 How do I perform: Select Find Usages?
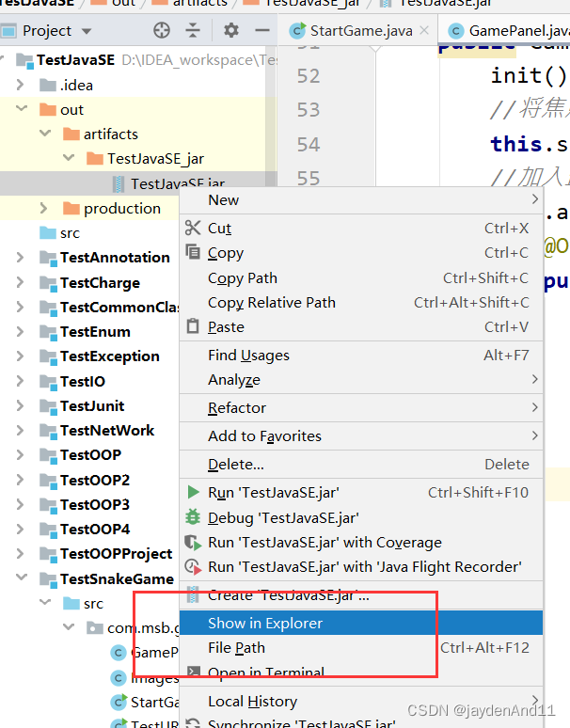(x=361, y=356)
